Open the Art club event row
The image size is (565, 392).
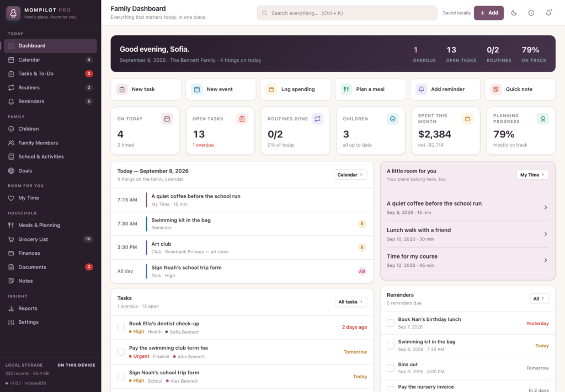tap(242, 248)
